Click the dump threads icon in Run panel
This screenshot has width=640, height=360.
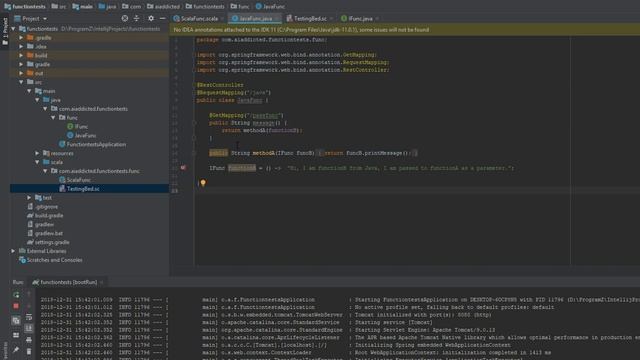point(16,320)
